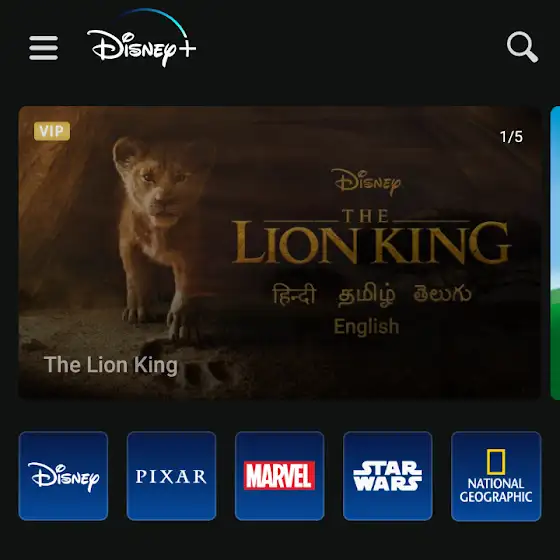Open The Lion King banner

pyautogui.click(x=280, y=252)
